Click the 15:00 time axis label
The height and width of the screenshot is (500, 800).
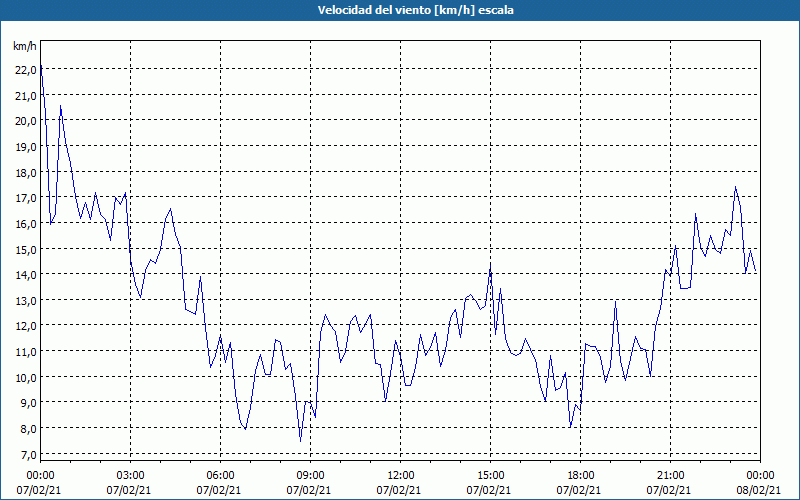pyautogui.click(x=490, y=476)
